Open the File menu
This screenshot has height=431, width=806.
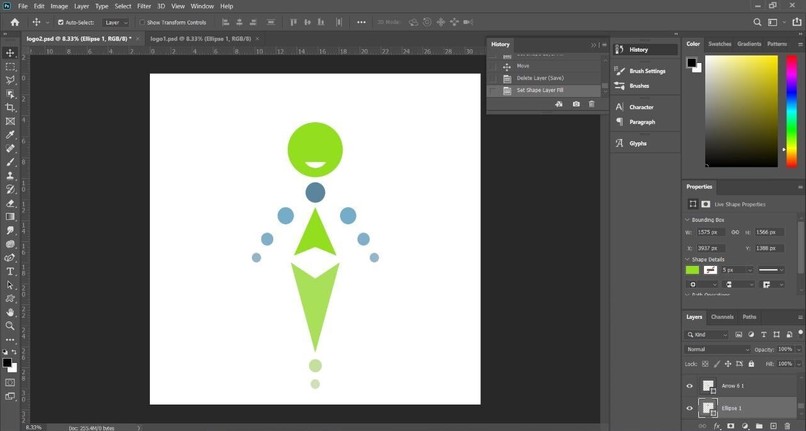tap(23, 6)
